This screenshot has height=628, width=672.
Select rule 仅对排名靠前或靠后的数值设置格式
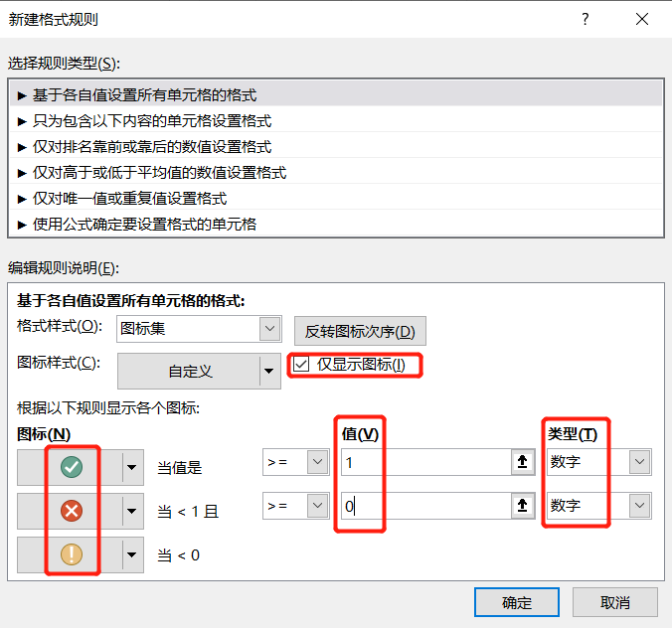coord(336,147)
